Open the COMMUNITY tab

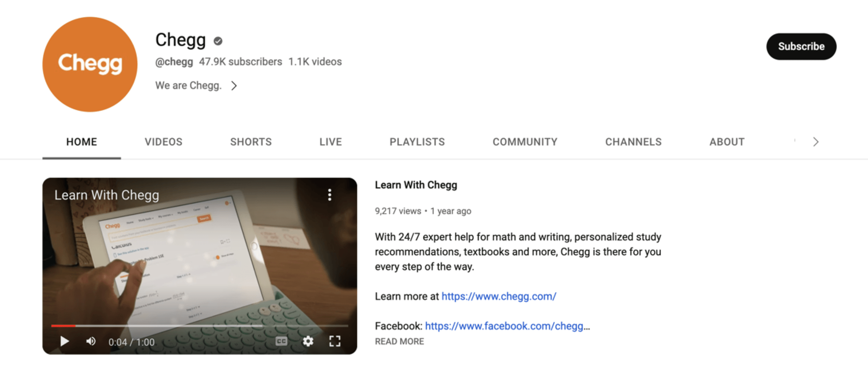525,142
